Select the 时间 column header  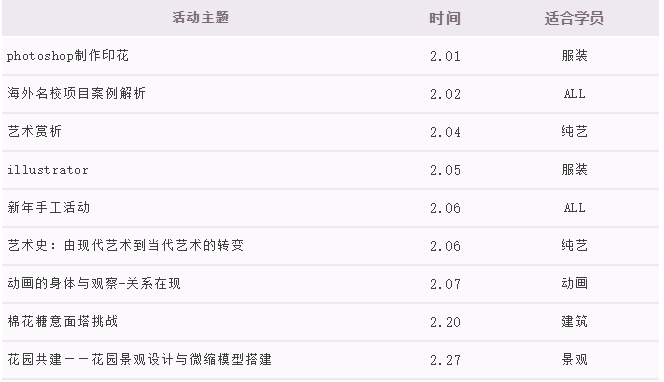coord(445,18)
